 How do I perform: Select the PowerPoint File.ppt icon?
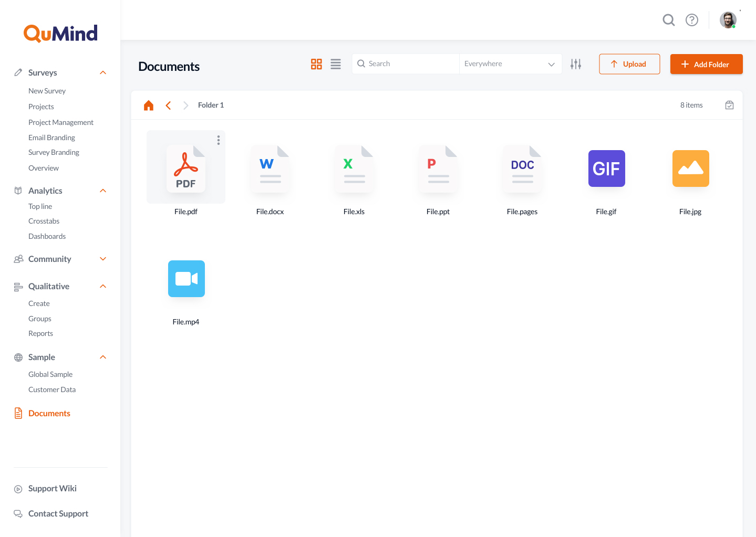438,169
